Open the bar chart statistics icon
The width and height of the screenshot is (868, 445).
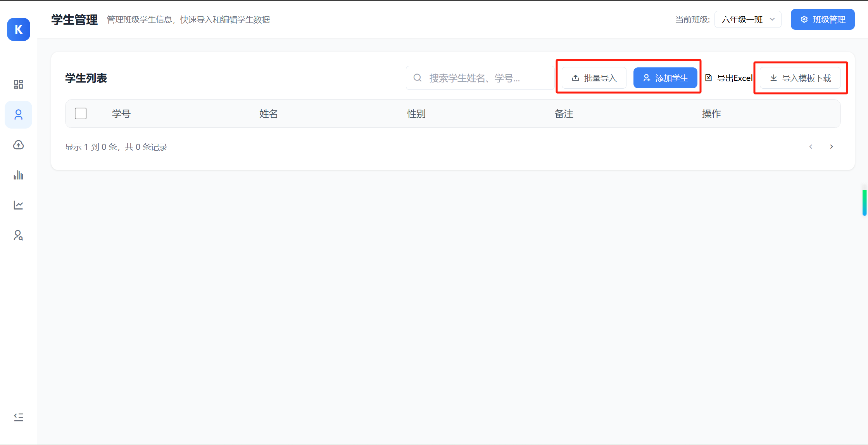coord(18,175)
